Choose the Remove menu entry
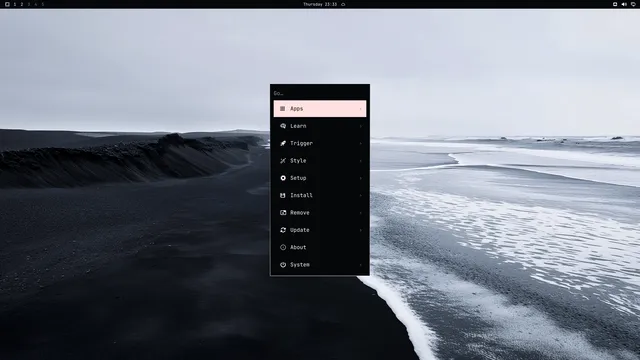640x360 pixels. [320, 213]
